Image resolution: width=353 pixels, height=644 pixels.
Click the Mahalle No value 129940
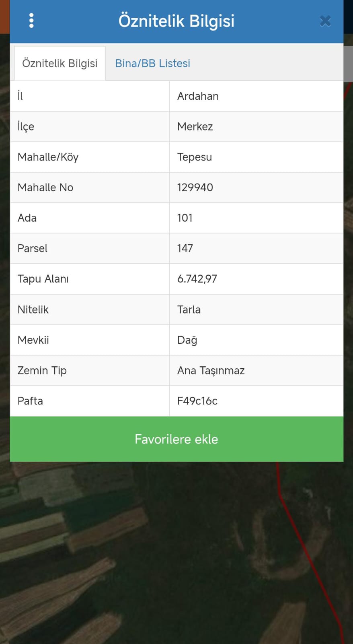pos(195,188)
